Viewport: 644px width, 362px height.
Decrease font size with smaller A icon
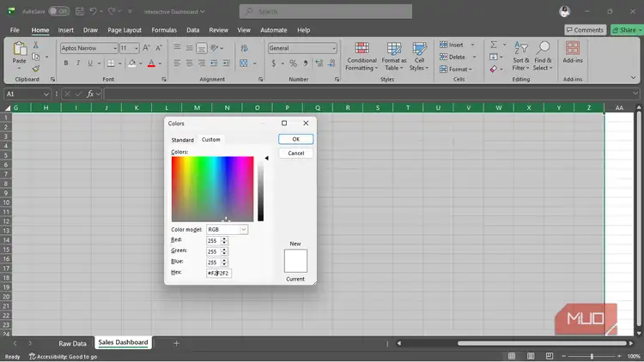click(x=159, y=48)
